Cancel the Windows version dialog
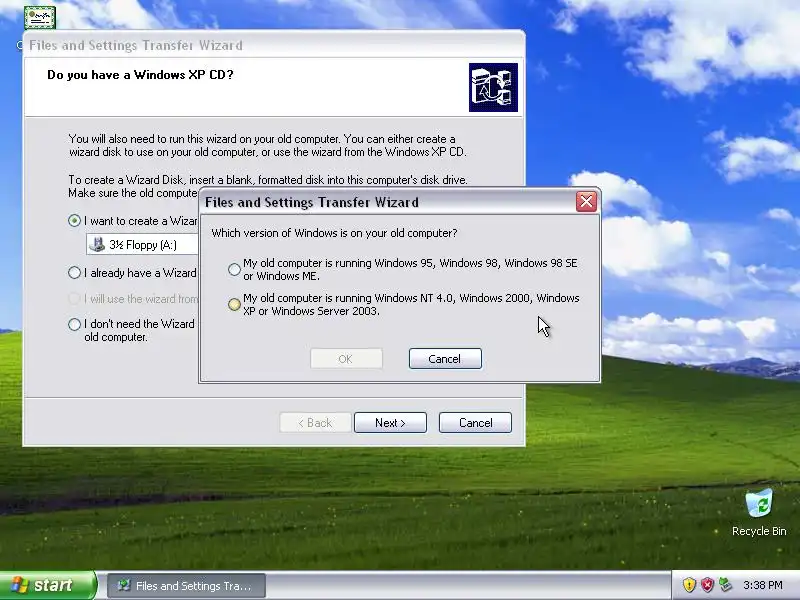This screenshot has width=800, height=600. 445,359
